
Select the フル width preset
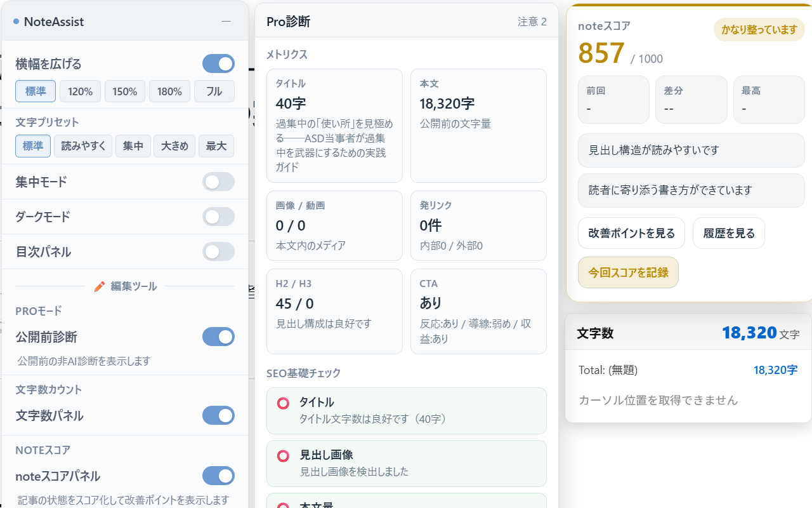214,91
